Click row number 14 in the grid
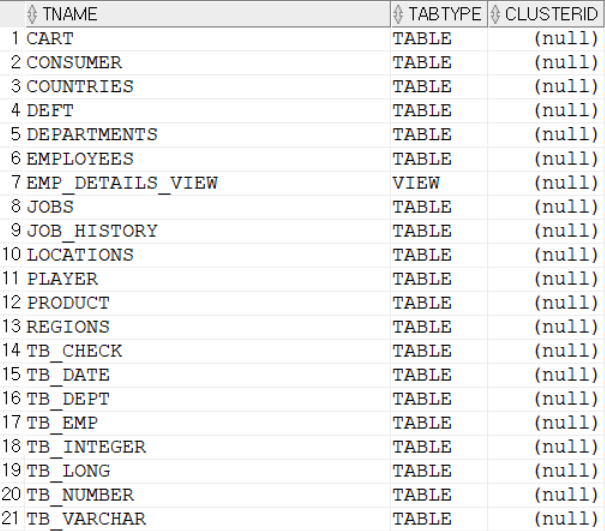 pyautogui.click(x=11, y=350)
